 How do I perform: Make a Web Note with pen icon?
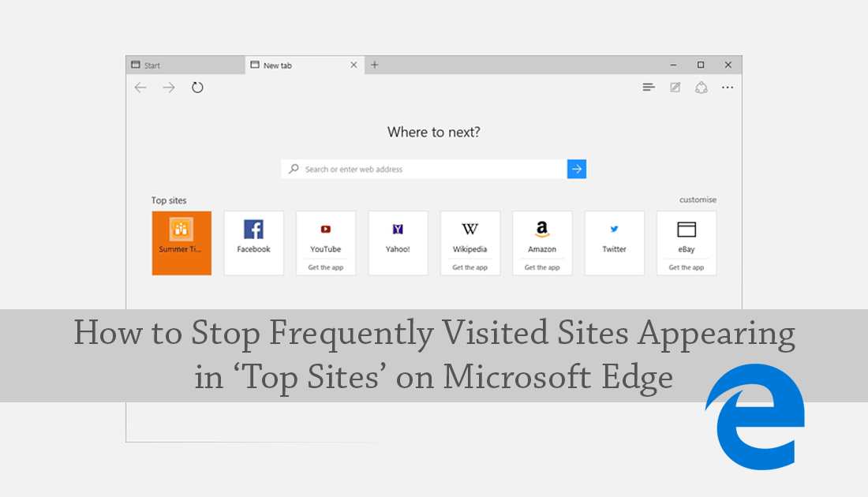pyautogui.click(x=675, y=88)
